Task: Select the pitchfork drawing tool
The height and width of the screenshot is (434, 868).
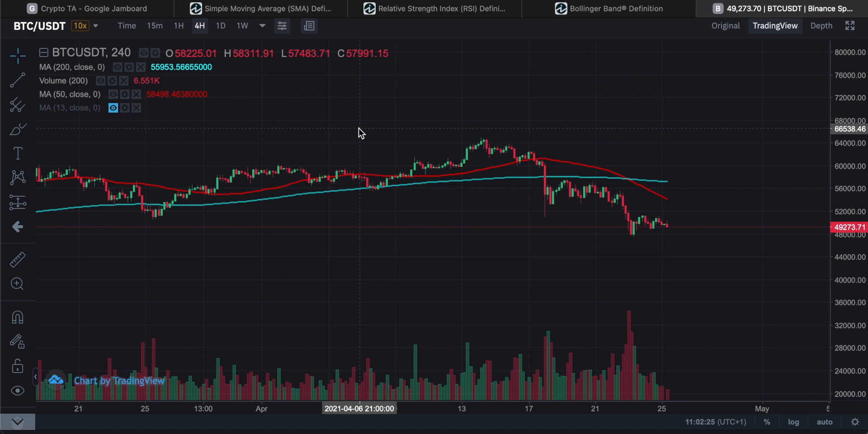Action: [18, 105]
